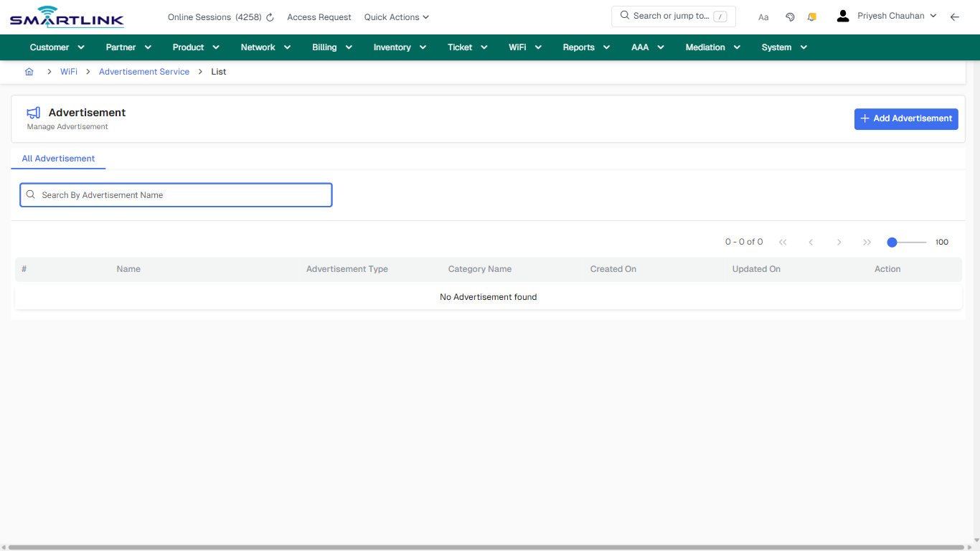Collapse the header with the back arrow
980x551 pixels.
click(x=954, y=17)
